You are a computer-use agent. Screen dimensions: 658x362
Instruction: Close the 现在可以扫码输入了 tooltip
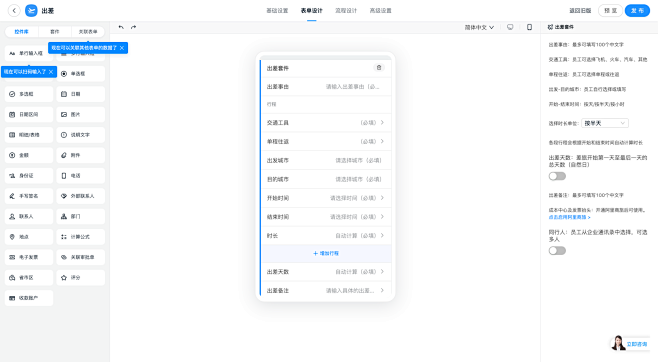coord(51,72)
